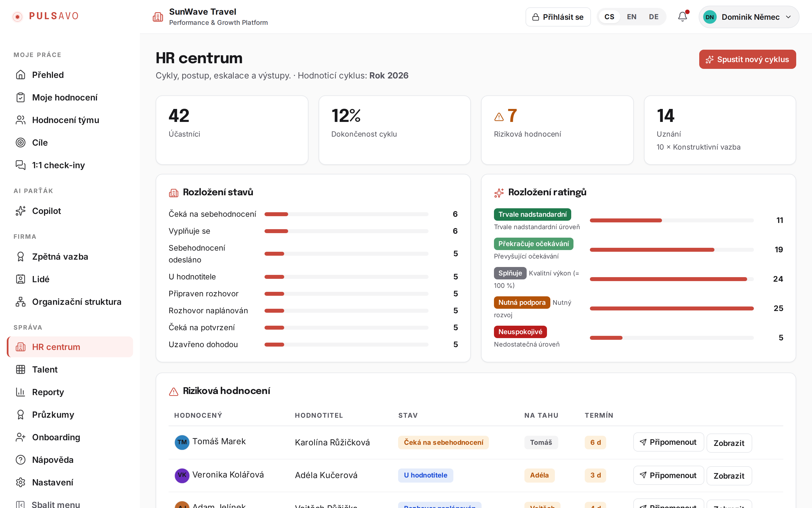Open the Účastníci 42 stat card
812x508 pixels.
(232, 130)
